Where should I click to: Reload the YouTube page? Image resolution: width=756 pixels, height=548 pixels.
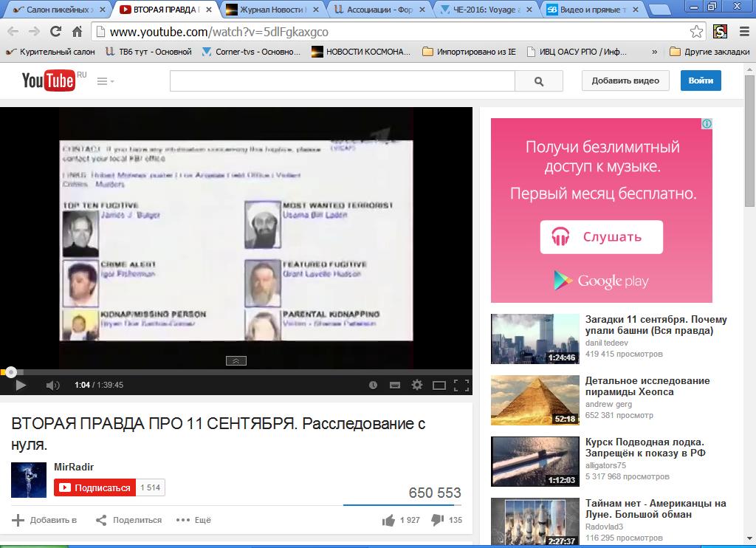coord(56,32)
